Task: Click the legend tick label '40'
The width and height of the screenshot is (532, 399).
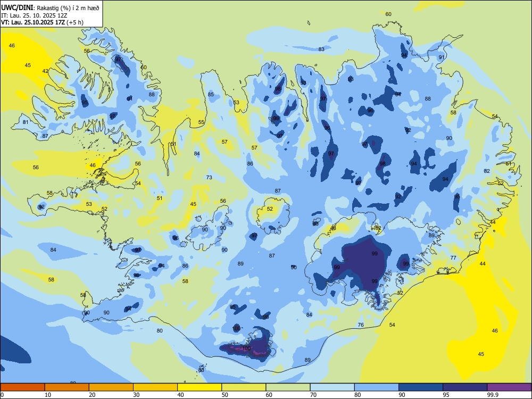Action: [x=181, y=395]
